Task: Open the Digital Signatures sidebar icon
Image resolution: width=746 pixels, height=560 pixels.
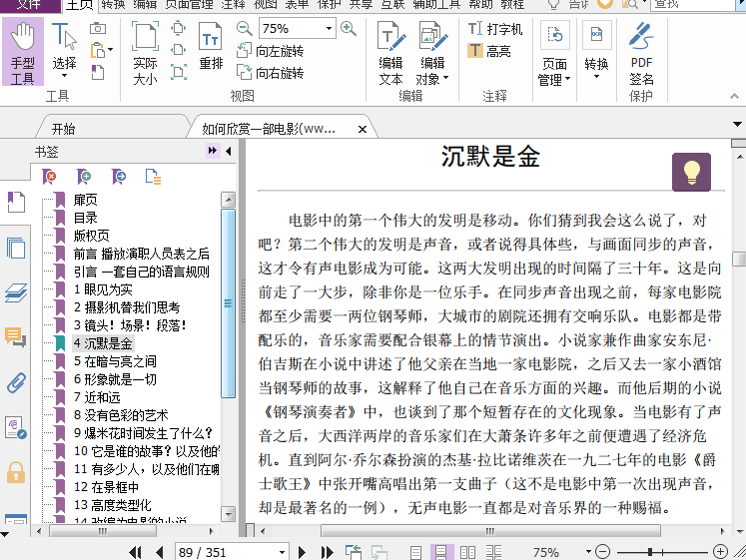Action: pos(16,427)
